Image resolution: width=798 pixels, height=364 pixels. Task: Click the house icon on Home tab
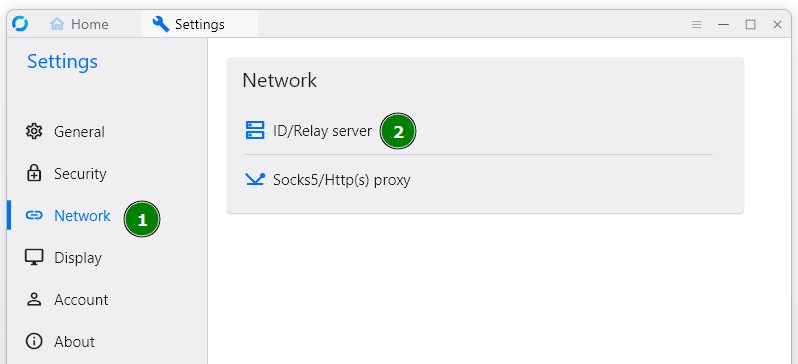point(57,24)
